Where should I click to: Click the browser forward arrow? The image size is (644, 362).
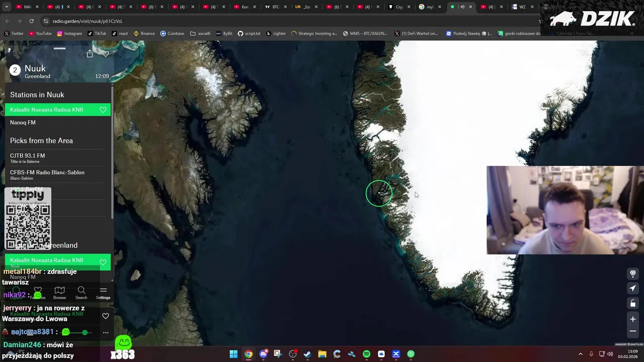[19, 21]
